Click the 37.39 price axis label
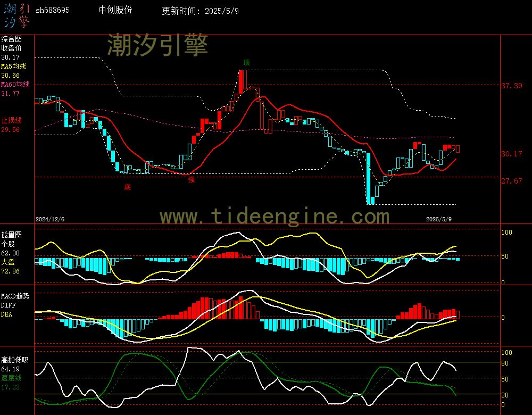The image size is (532, 415). [x=512, y=86]
